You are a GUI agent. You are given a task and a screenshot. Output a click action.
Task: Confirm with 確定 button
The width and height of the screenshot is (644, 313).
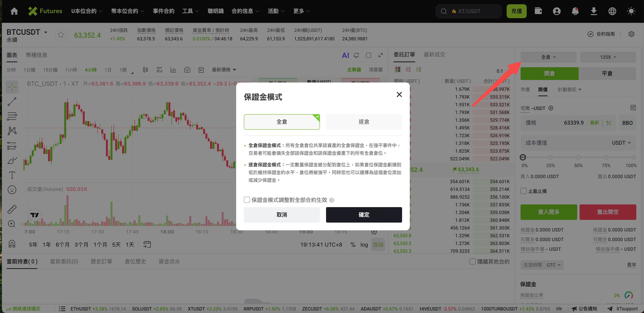tap(364, 215)
